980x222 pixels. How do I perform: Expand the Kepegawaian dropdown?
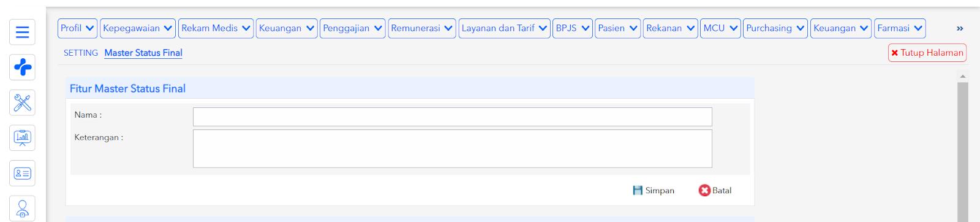(138, 28)
